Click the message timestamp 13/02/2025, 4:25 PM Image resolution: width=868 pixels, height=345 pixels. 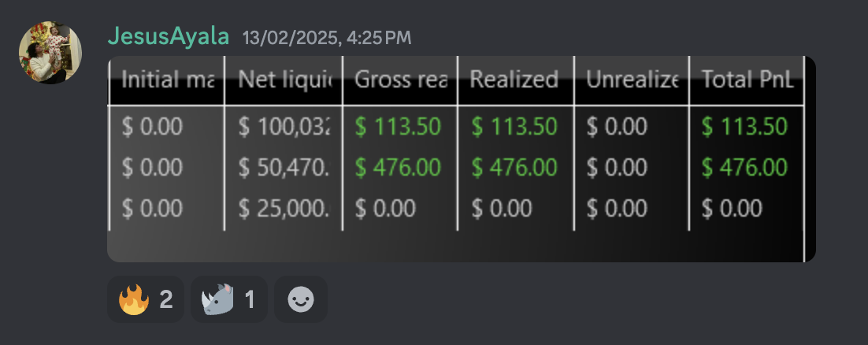326,38
